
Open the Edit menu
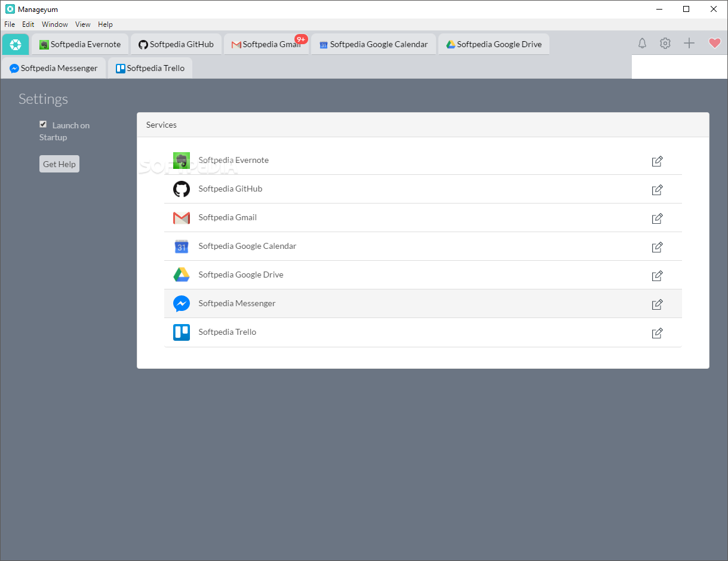pos(28,24)
